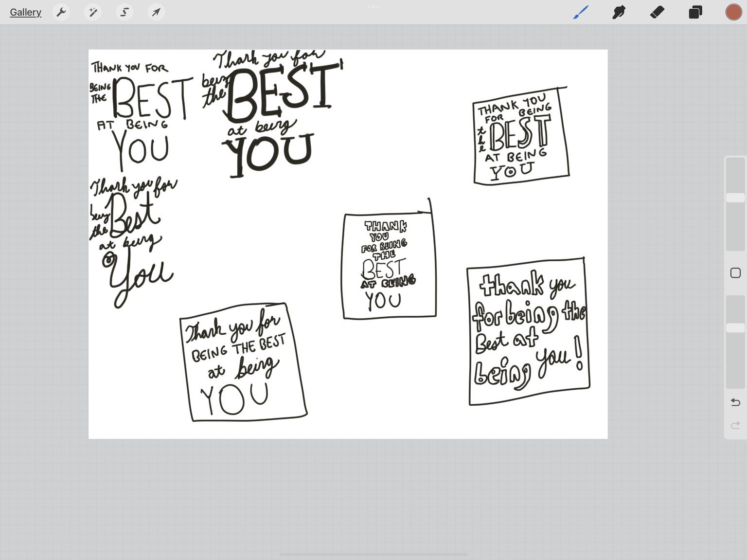Viewport: 747px width, 560px height.
Task: Tap the three-dot multitasking handle at top
Action: click(x=373, y=7)
